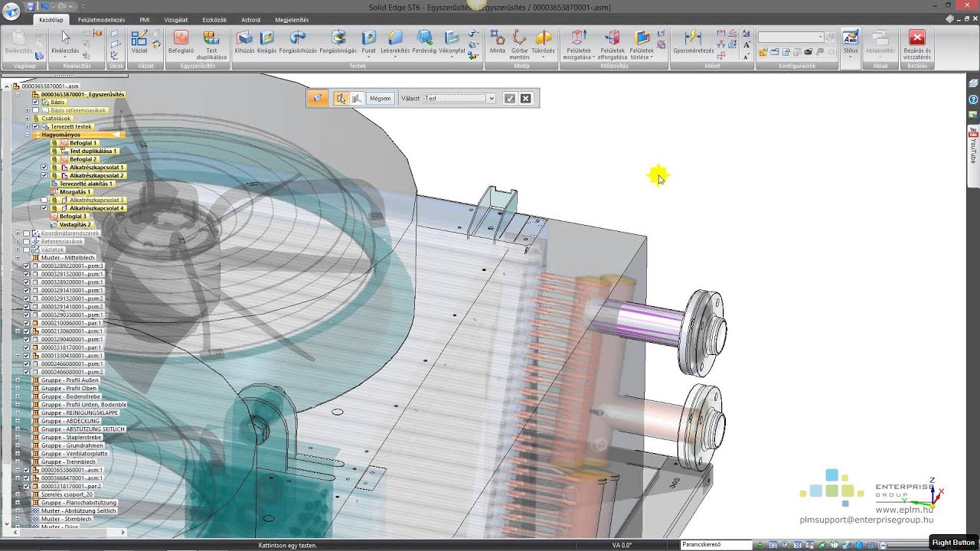Uncheck Alkatrészkapcsolat 2 checkbox

44,175
